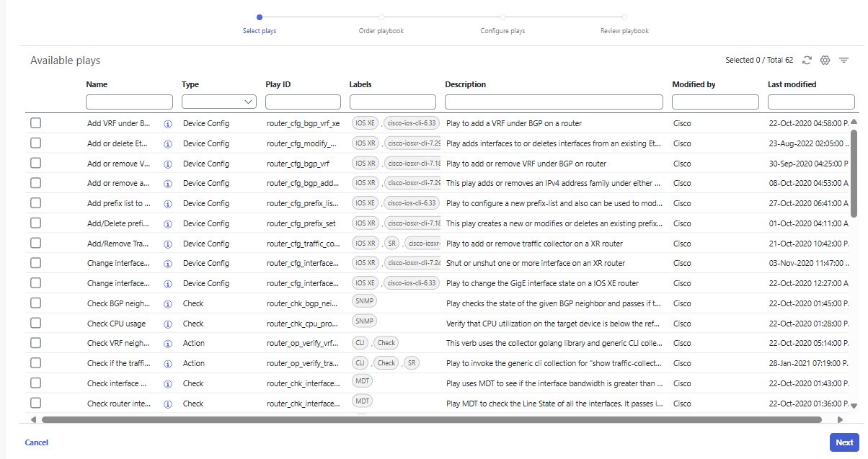Focus the Name filter field

point(129,102)
